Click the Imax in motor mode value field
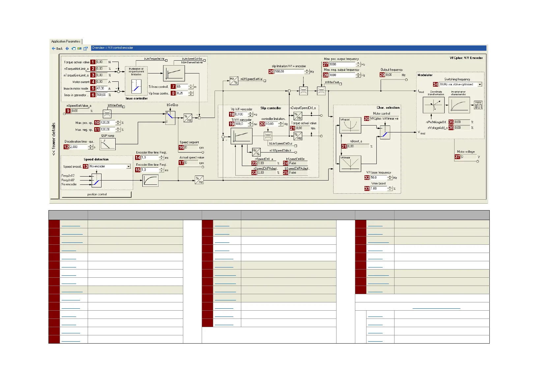The image size is (555, 392). tap(102, 89)
